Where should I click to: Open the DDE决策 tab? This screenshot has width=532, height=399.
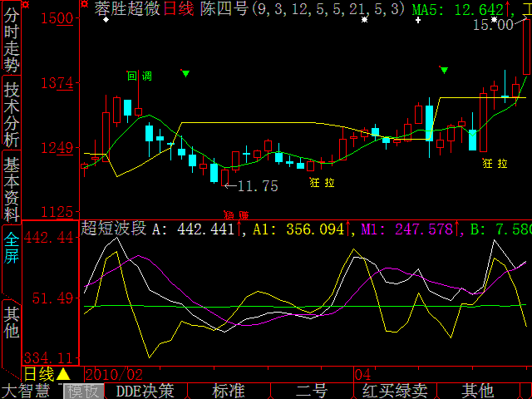(145, 391)
